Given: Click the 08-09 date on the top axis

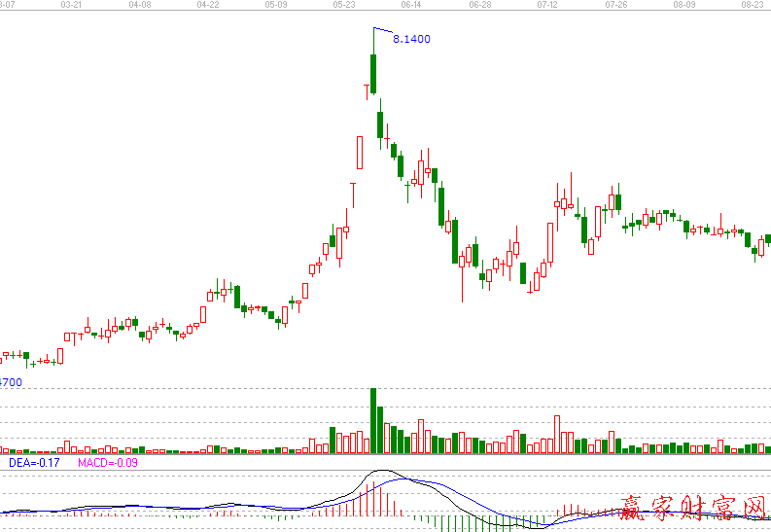Looking at the screenshot, I should point(683,5).
